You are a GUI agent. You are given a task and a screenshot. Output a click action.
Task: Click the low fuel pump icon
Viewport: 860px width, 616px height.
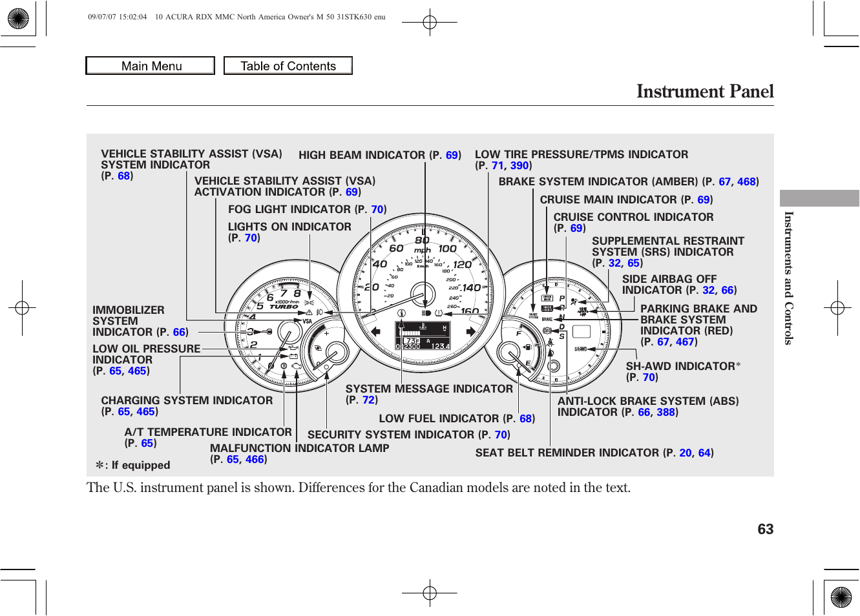point(527,347)
